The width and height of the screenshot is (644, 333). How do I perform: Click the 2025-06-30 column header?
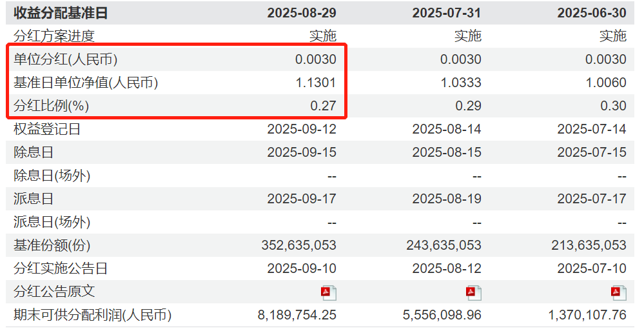(592, 13)
